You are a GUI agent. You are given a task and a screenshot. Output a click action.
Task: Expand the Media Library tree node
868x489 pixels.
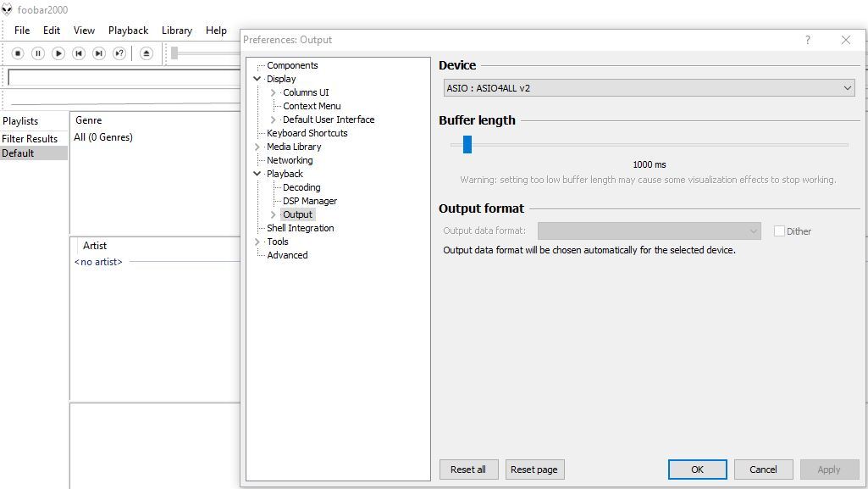click(257, 147)
